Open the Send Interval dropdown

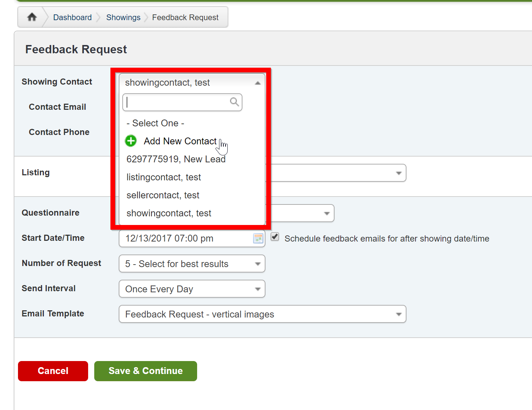192,289
